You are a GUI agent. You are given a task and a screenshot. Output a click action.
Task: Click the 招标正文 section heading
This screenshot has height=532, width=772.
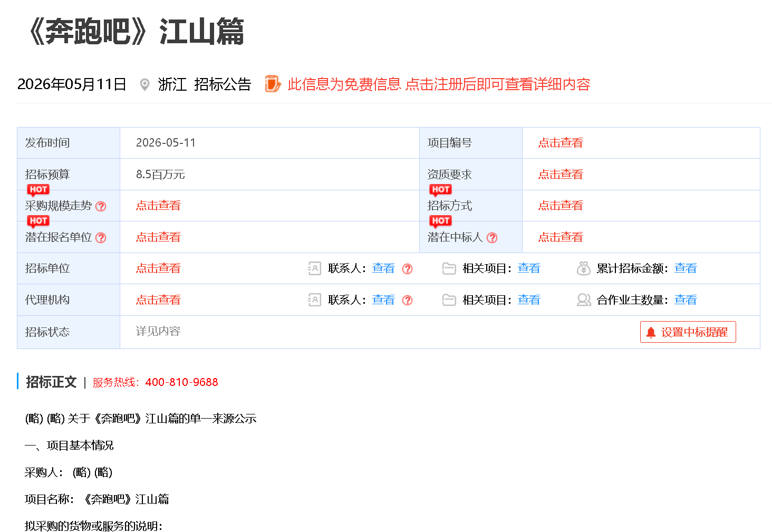pyautogui.click(x=51, y=382)
